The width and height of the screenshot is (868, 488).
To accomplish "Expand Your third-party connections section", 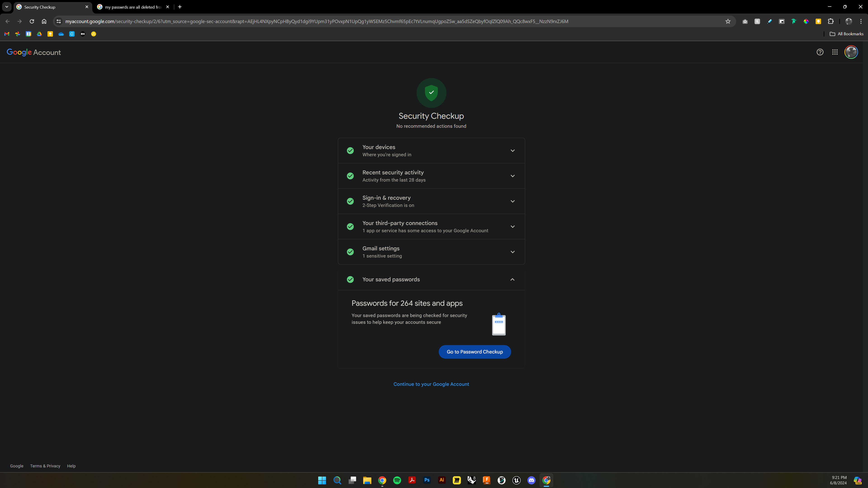I will (x=512, y=227).
